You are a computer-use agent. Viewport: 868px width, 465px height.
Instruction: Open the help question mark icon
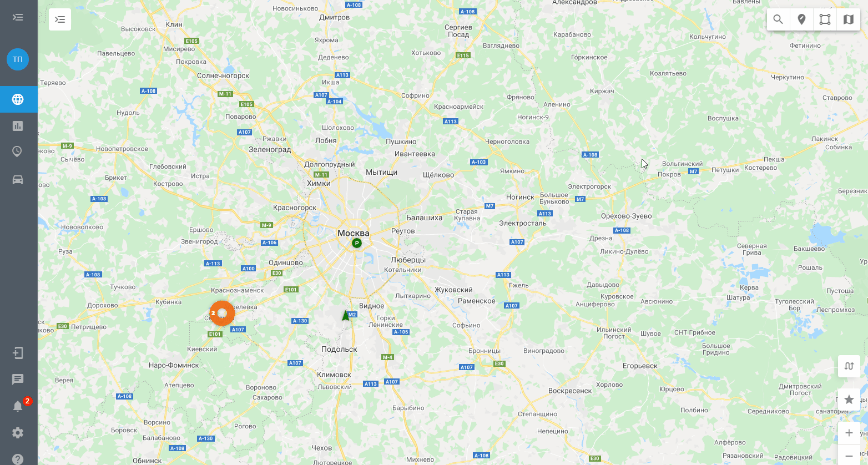coord(18,459)
